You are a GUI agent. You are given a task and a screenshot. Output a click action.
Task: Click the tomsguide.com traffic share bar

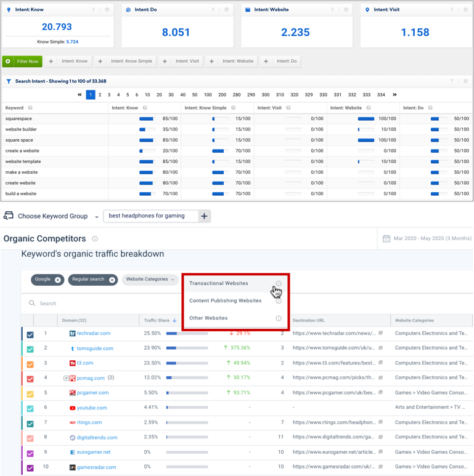coord(187,348)
